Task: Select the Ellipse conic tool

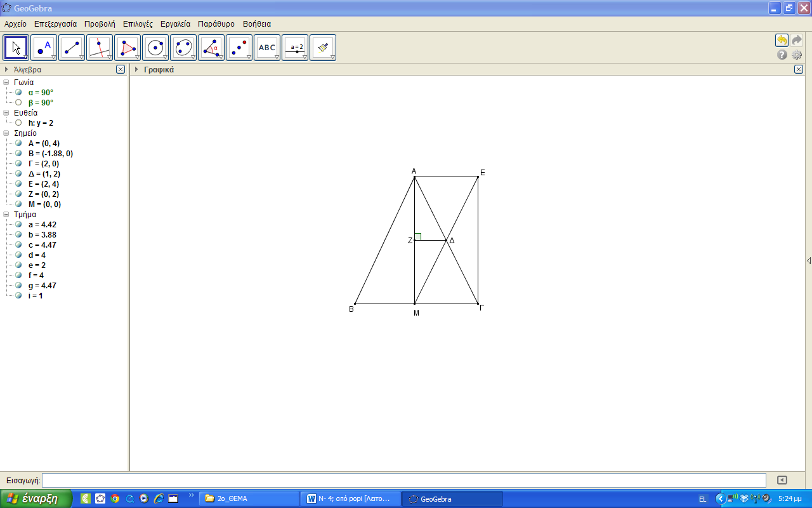Action: [x=183, y=48]
